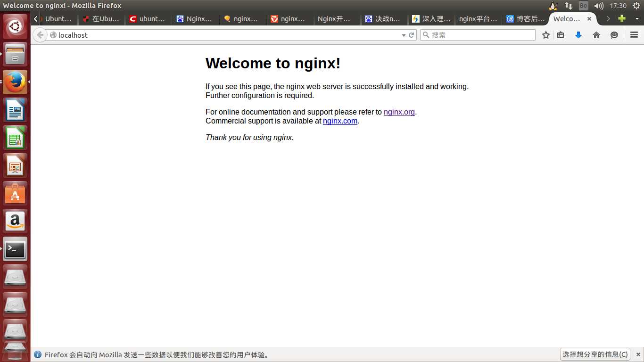Open the sound volume indicator
This screenshot has width=644, height=362.
pos(599,6)
